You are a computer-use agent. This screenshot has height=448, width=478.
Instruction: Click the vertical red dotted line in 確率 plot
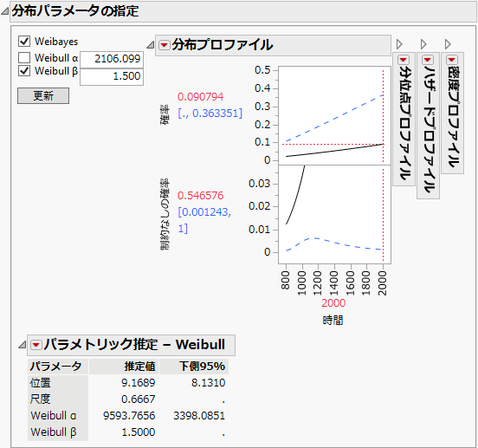point(384,116)
